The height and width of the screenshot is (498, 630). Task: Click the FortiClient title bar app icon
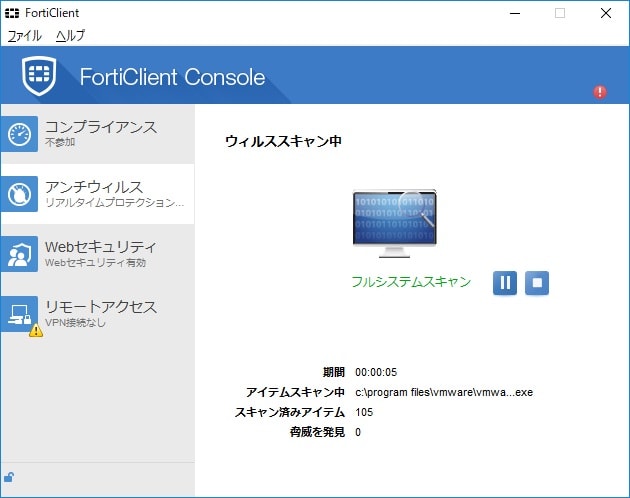(x=12, y=13)
